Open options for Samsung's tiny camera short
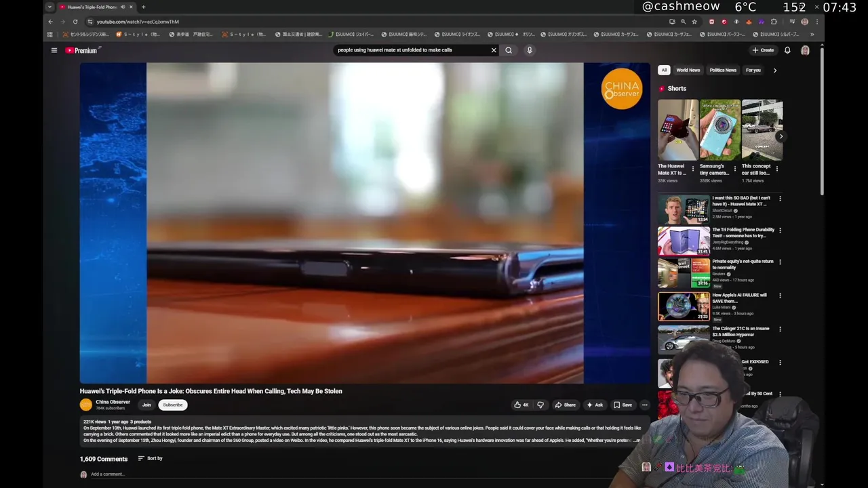Image resolution: width=868 pixels, height=488 pixels. [x=735, y=169]
